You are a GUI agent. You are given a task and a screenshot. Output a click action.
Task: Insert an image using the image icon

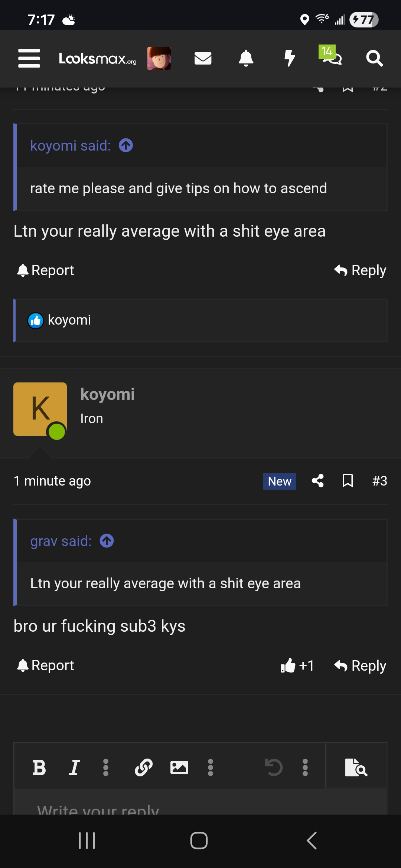tap(179, 767)
